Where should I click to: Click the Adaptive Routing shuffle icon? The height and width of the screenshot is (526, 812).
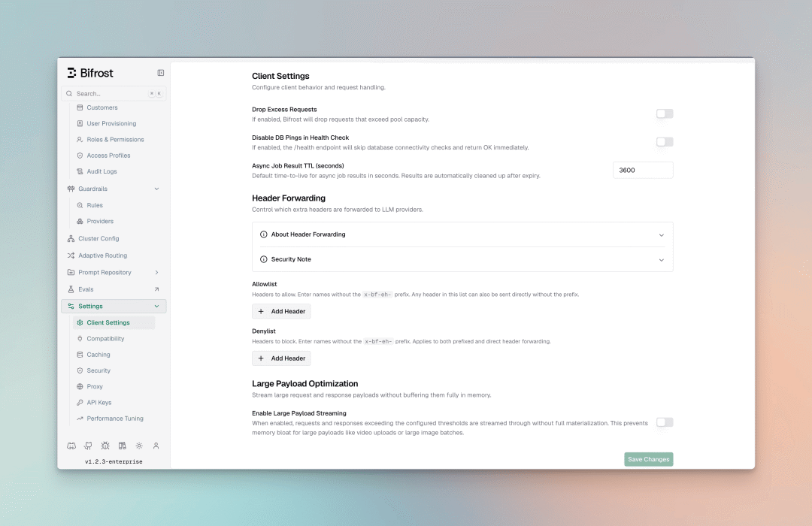point(71,255)
